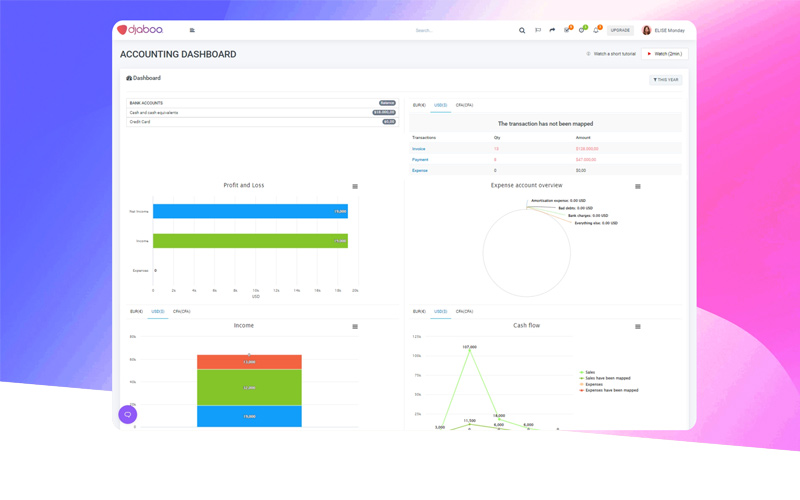
Task: Click the ELISE Monday profile avatar
Action: tap(646, 30)
